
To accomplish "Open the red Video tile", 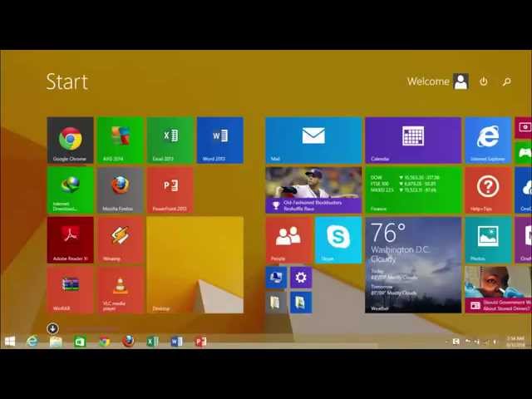I will coord(524,127).
